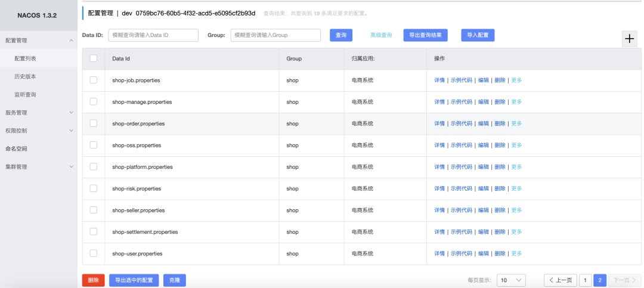This screenshot has width=644, height=288.
Task: Open 示例代码 for shop-oss.properties
Action: [x=461, y=145]
